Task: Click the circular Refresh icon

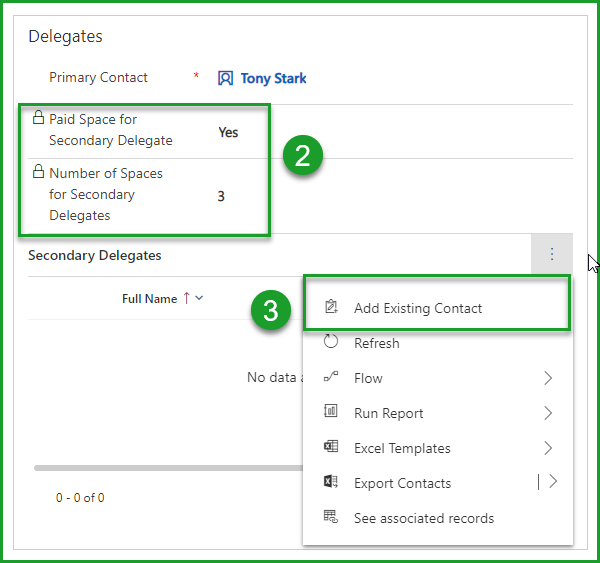Action: click(x=331, y=341)
